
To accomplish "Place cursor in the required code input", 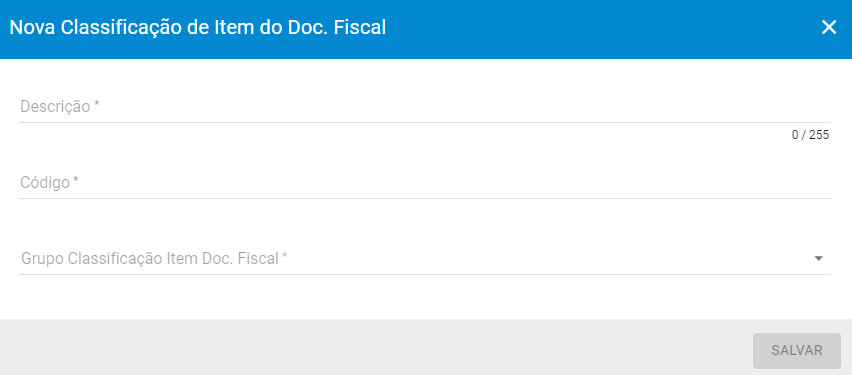I will [425, 183].
